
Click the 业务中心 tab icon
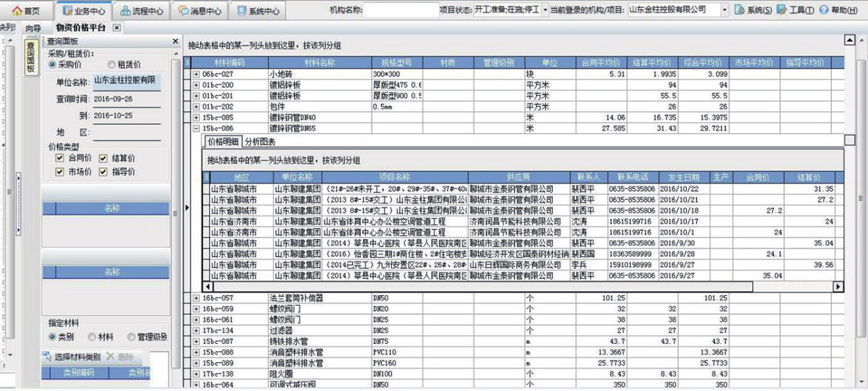[67, 11]
